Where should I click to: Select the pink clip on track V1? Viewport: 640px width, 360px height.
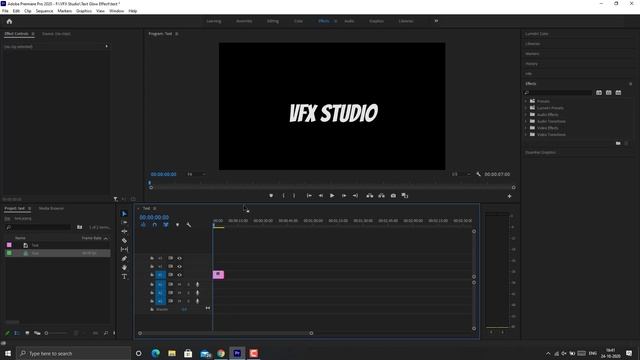(218, 275)
